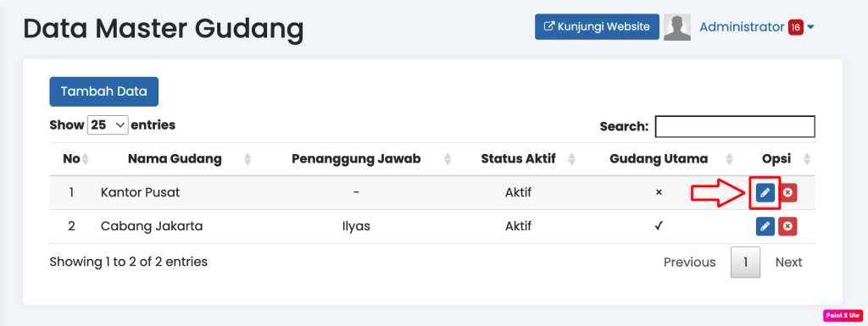Delete the Cabang Jakarta warehouse row
The height and width of the screenshot is (326, 868).
787,227
